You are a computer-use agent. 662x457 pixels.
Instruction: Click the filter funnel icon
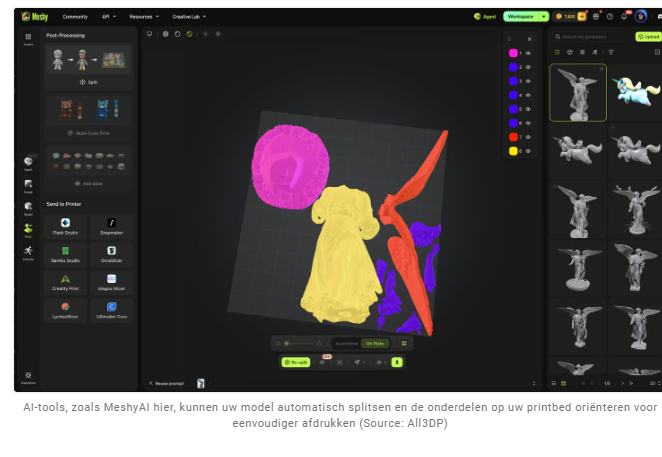[x=610, y=52]
